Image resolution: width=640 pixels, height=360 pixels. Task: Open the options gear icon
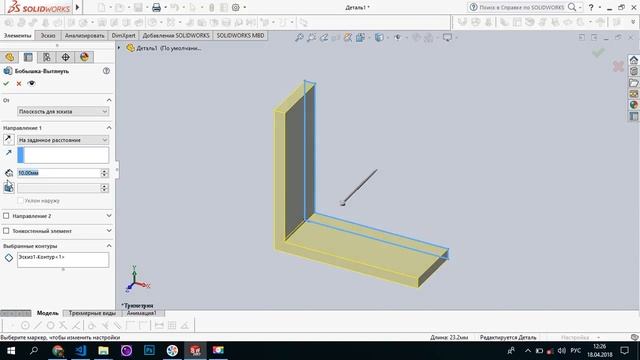coord(236,7)
